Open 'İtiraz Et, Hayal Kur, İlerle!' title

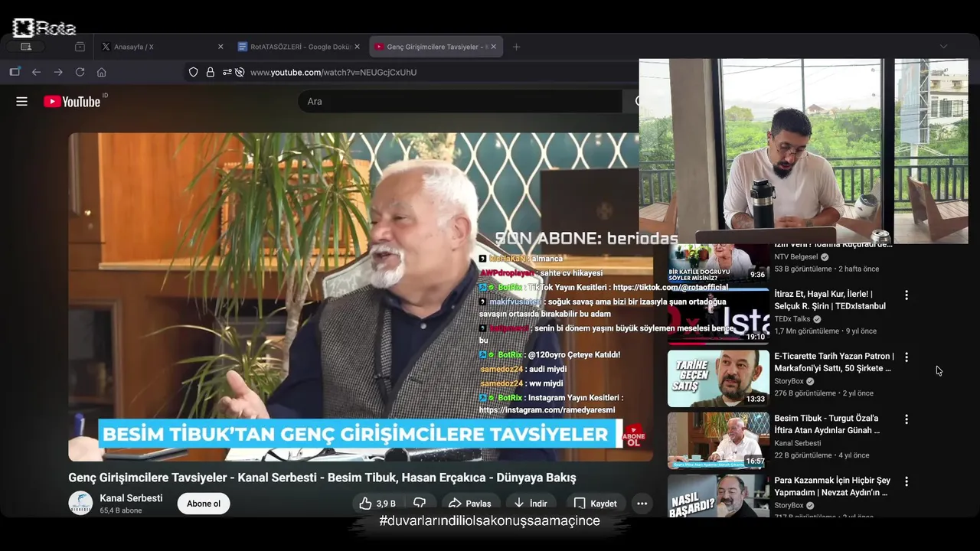pos(830,300)
